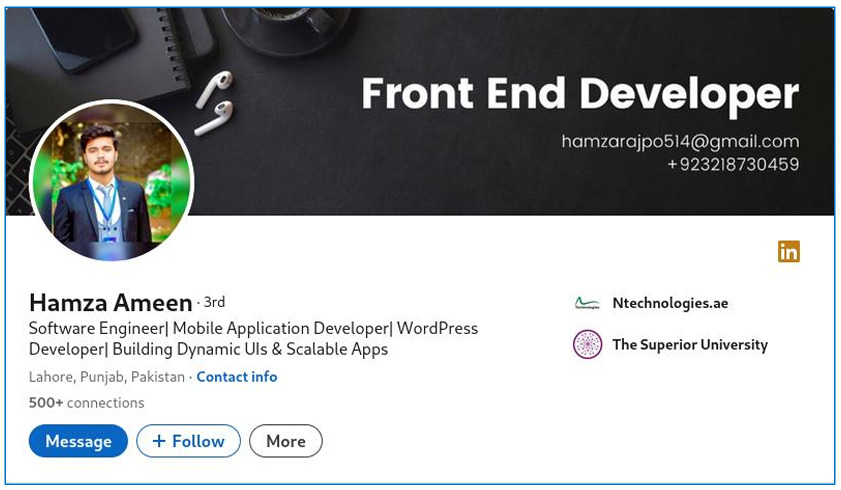This screenshot has height=490, width=841.
Task: Click the Ntechnologies.ae company logo
Action: click(587, 303)
